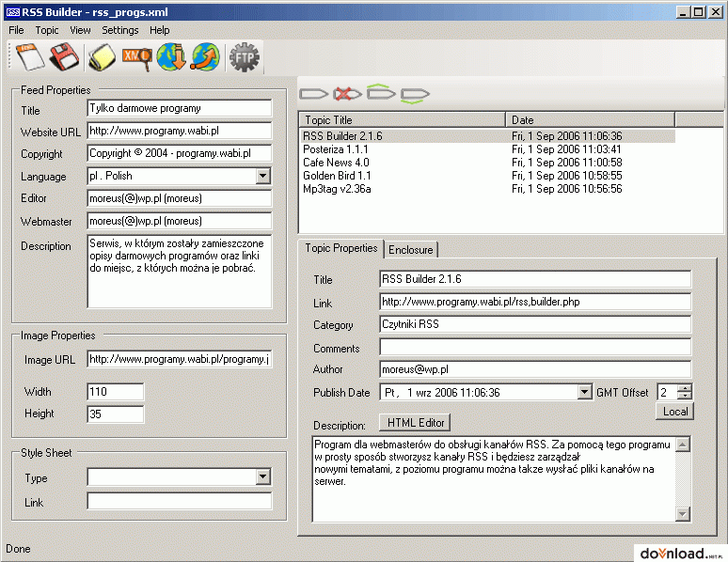Image resolution: width=728 pixels, height=562 pixels.
Task: Click the image Height field
Action: (x=116, y=414)
